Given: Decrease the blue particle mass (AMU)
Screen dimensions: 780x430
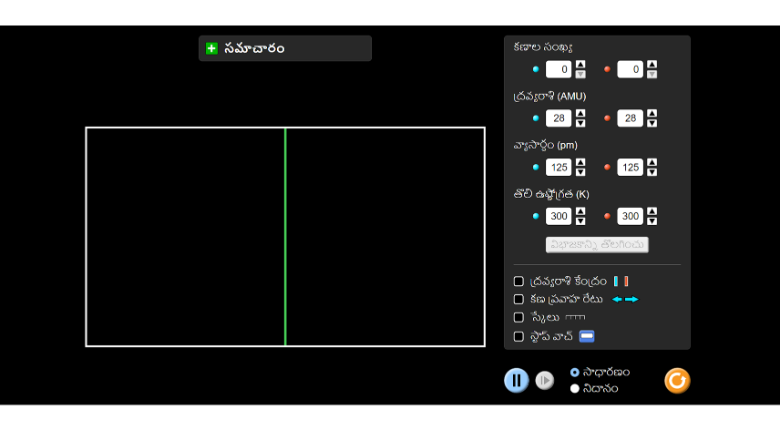Looking at the screenshot, I should coord(581,123).
